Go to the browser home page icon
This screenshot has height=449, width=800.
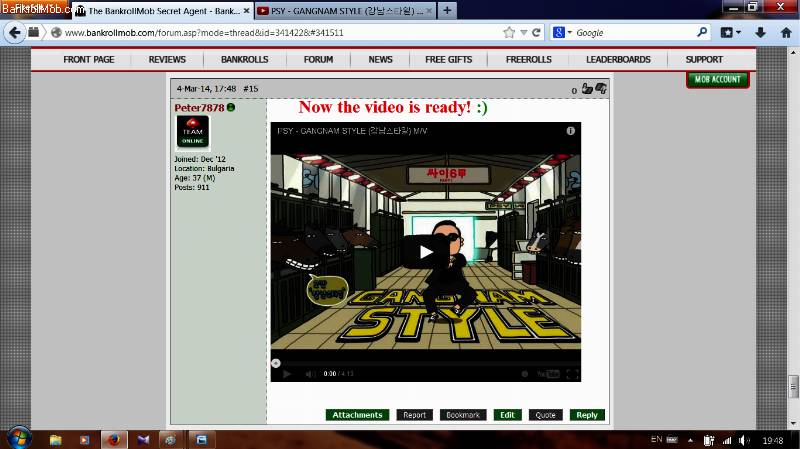(786, 33)
